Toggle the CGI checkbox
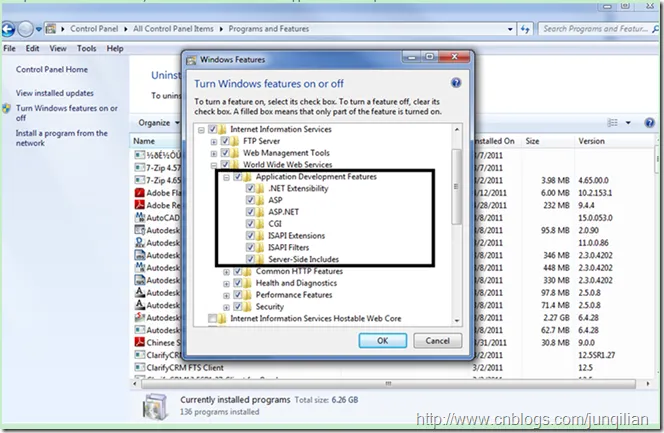 click(250, 224)
